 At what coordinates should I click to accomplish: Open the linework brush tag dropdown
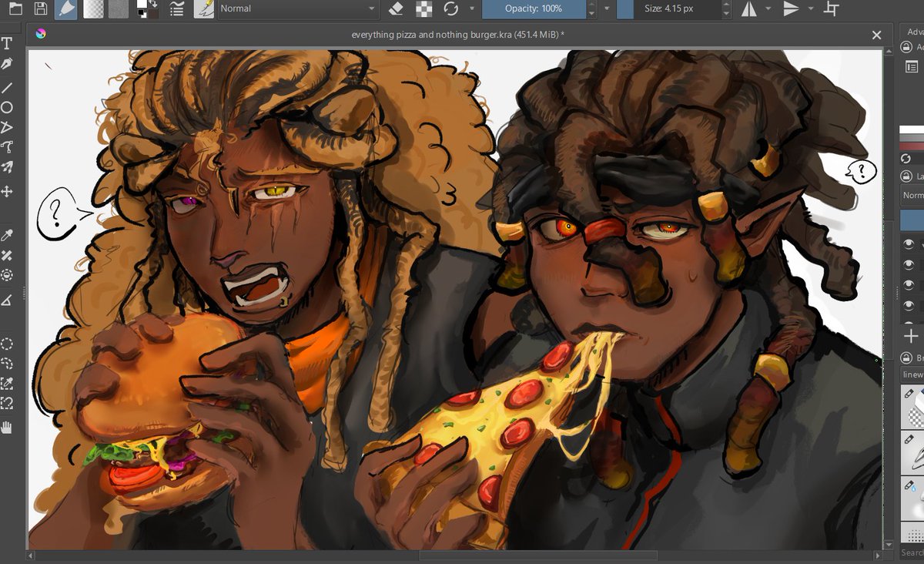pyautogui.click(x=912, y=374)
